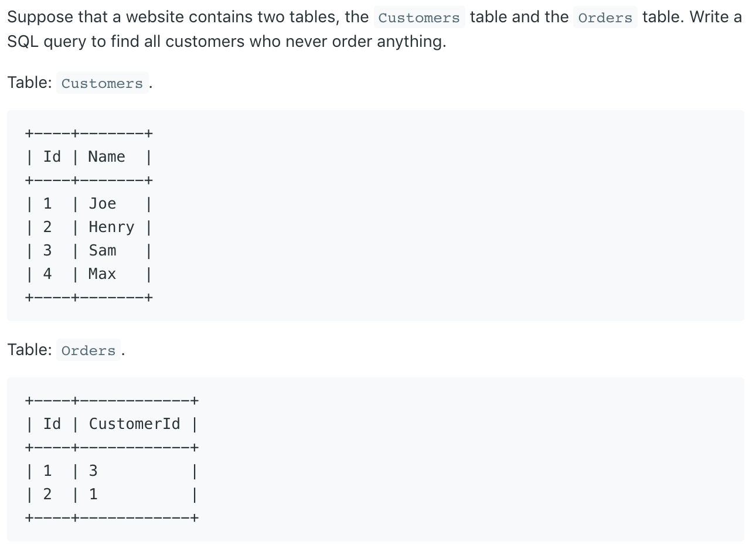Click CustomerId value 1 in Orders table
Viewport: 756px width, 552px height.
(93, 494)
